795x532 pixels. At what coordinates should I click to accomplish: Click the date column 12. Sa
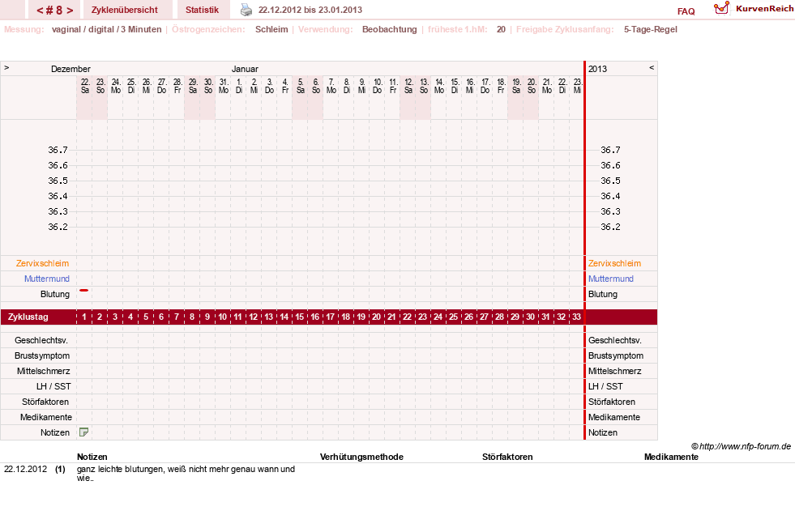click(408, 86)
